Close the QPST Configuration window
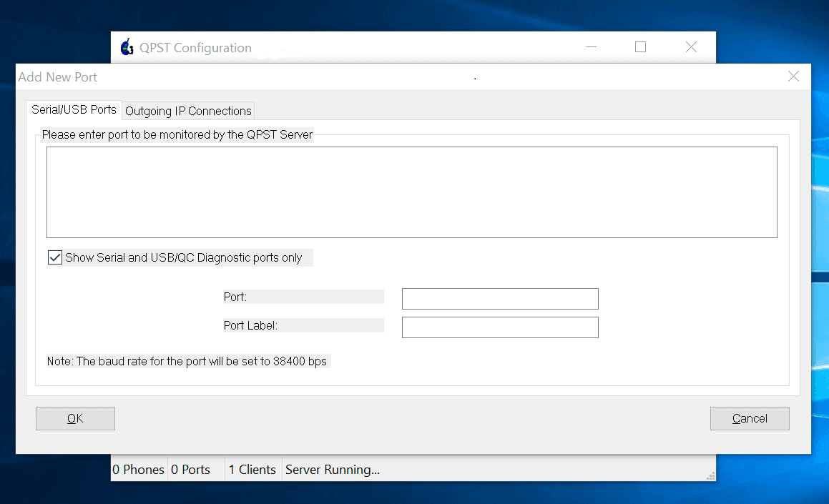The height and width of the screenshot is (504, 829). pyautogui.click(x=691, y=47)
